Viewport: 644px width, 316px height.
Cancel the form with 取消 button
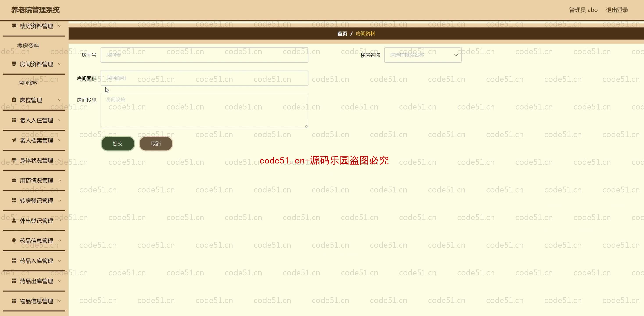156,144
